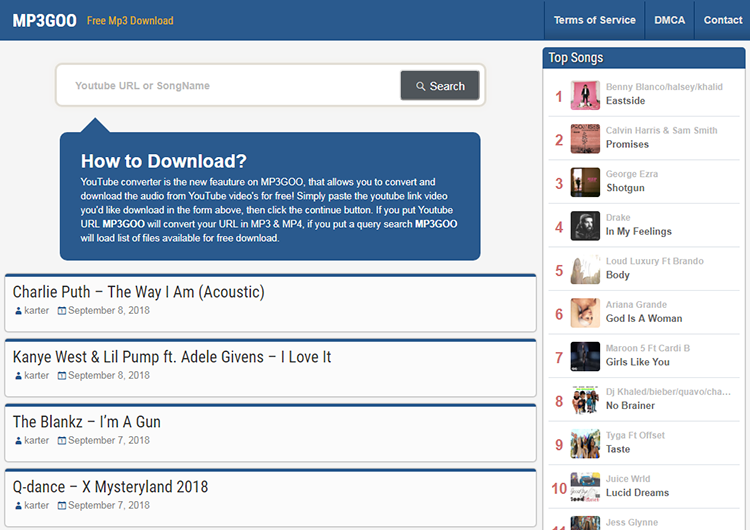Open the Terms of Service page
The width and height of the screenshot is (750, 530).
[595, 20]
